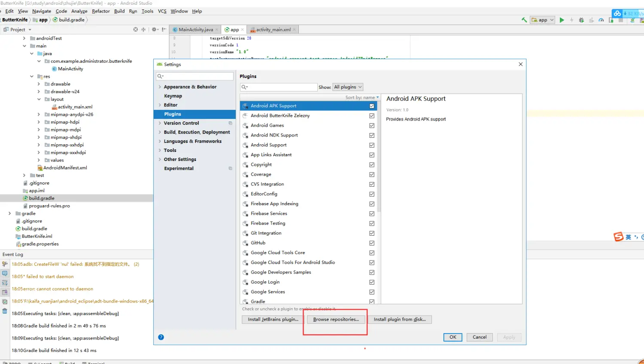The image size is (644, 364).
Task: Click the Event Log soft-wrap icon
Action: click(5, 283)
